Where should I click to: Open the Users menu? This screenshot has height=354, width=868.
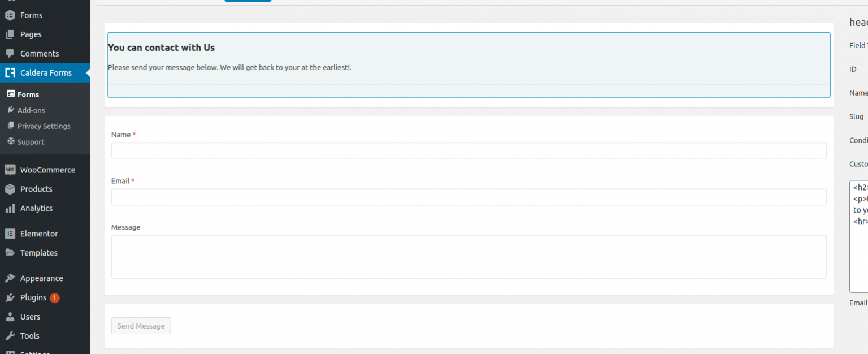point(30,317)
